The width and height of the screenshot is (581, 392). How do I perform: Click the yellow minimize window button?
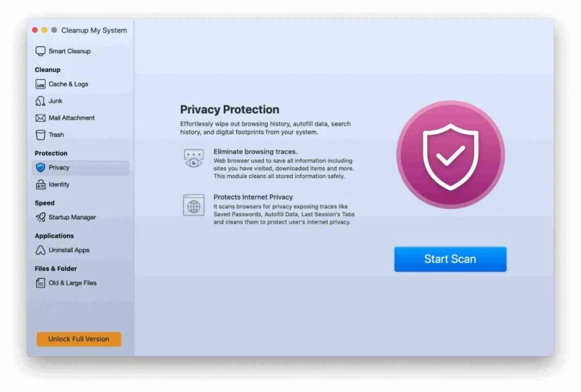coord(44,30)
